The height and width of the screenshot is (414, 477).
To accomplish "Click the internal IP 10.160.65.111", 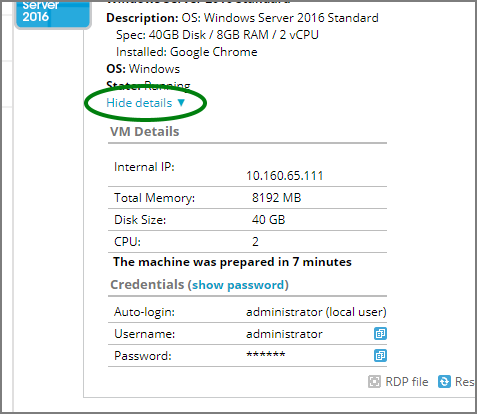I will (285, 176).
